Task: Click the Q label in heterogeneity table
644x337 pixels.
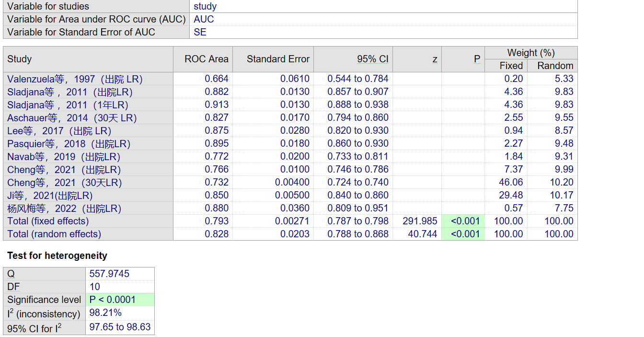Action: (x=11, y=274)
